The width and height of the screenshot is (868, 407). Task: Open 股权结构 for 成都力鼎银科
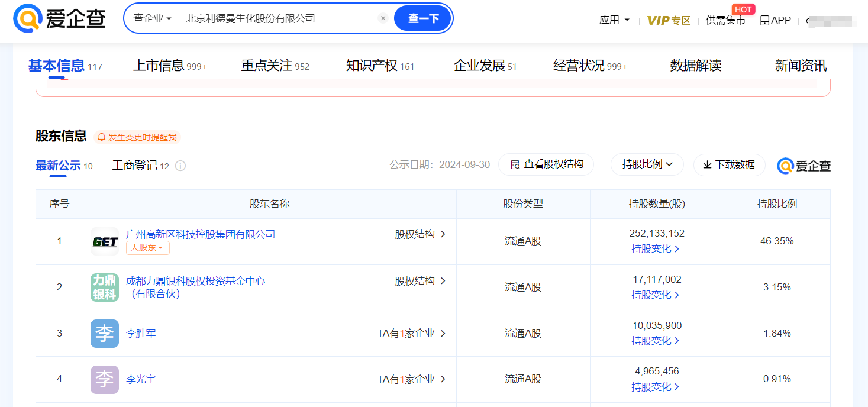point(420,281)
